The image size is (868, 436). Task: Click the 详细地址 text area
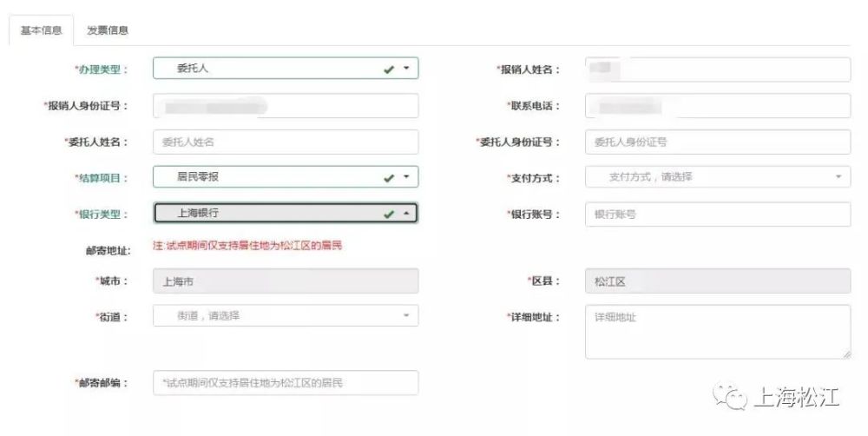click(717, 331)
